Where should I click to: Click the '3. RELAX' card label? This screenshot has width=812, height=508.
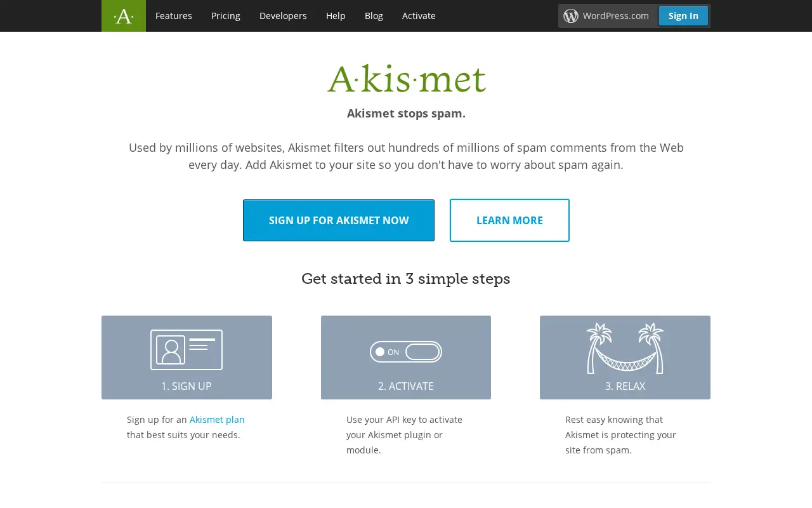pyautogui.click(x=625, y=386)
